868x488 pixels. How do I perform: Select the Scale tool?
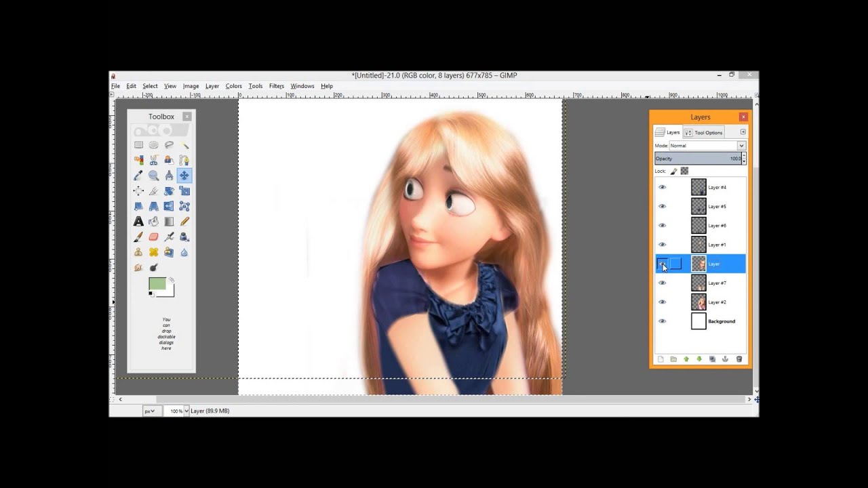coord(184,191)
